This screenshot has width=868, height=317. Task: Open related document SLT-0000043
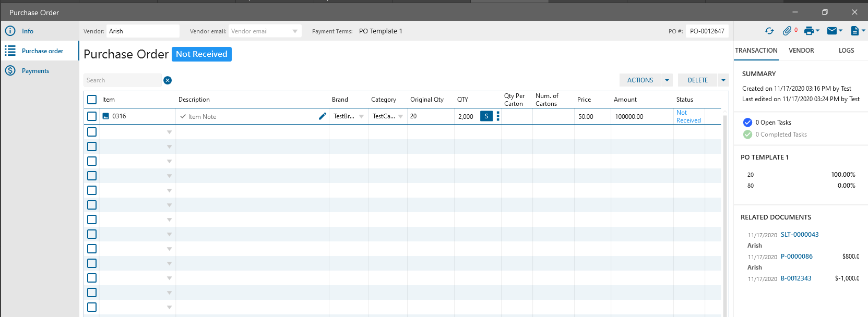point(799,235)
